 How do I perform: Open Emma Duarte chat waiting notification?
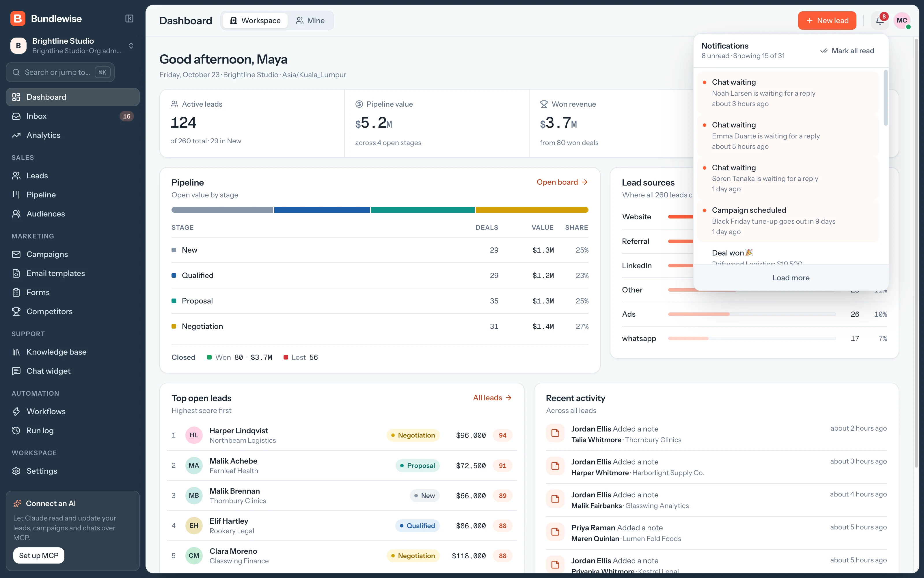click(x=788, y=136)
